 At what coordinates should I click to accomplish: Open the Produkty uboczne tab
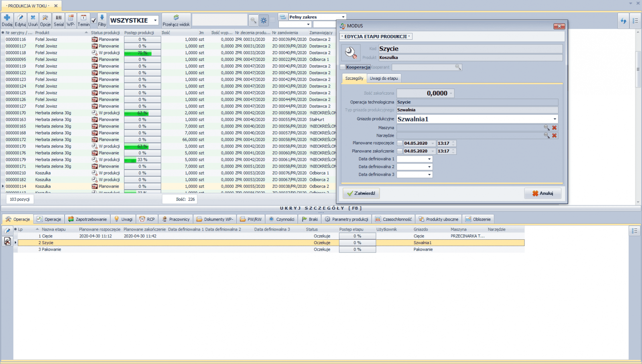[438, 219]
